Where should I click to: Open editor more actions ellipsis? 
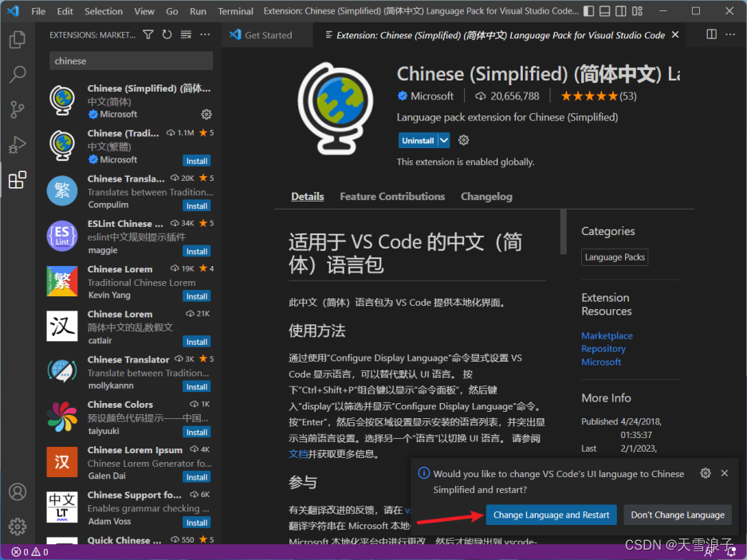(x=730, y=34)
